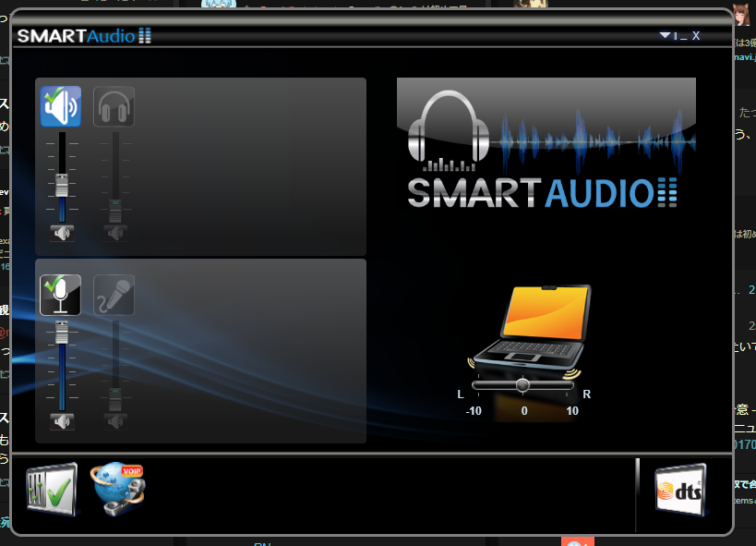Open the audio preferences mixer icon

[x=51, y=489]
